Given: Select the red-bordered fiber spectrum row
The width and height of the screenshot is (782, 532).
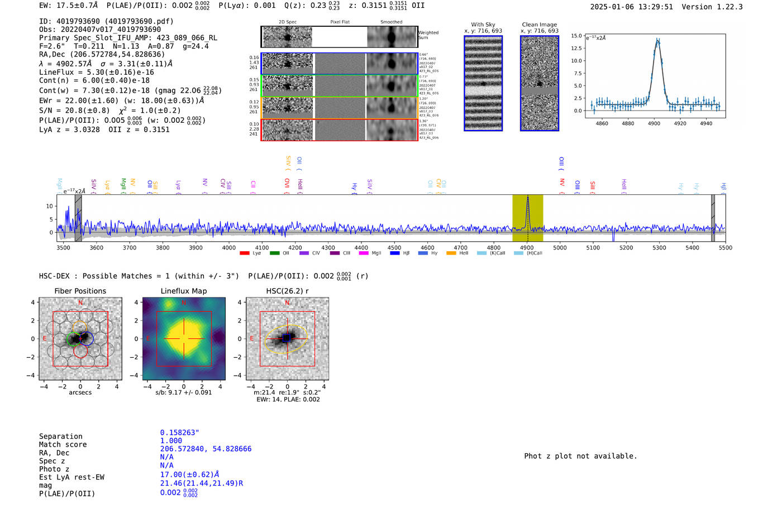Looking at the screenshot, I should click(340, 130).
